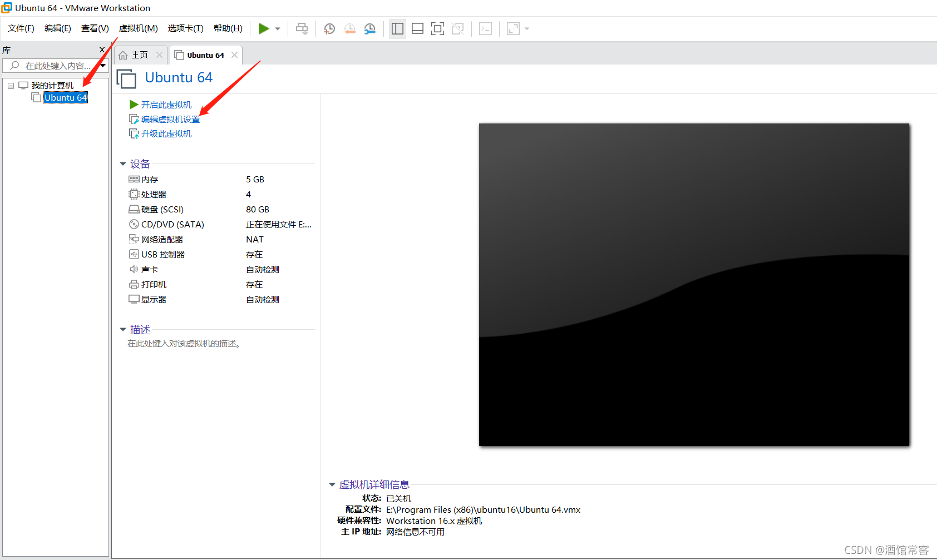Collapse the 我的计算机 tree node
The height and width of the screenshot is (560, 937).
point(11,86)
